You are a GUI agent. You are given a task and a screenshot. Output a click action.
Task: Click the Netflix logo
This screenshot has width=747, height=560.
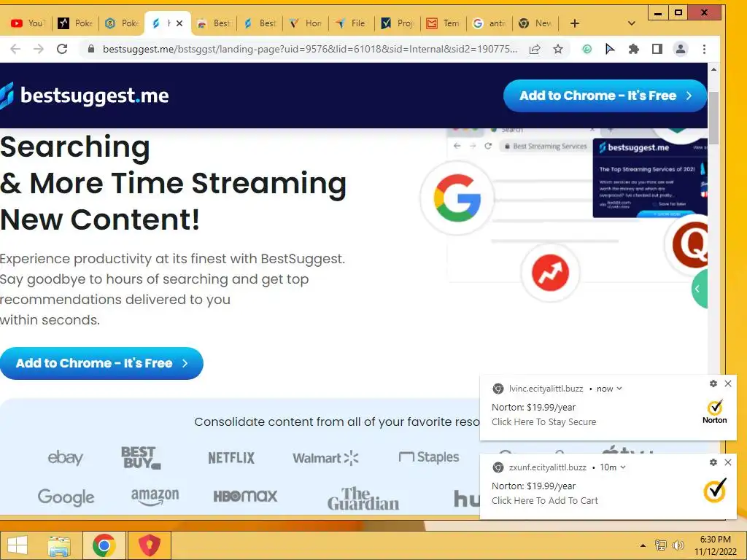(x=231, y=458)
